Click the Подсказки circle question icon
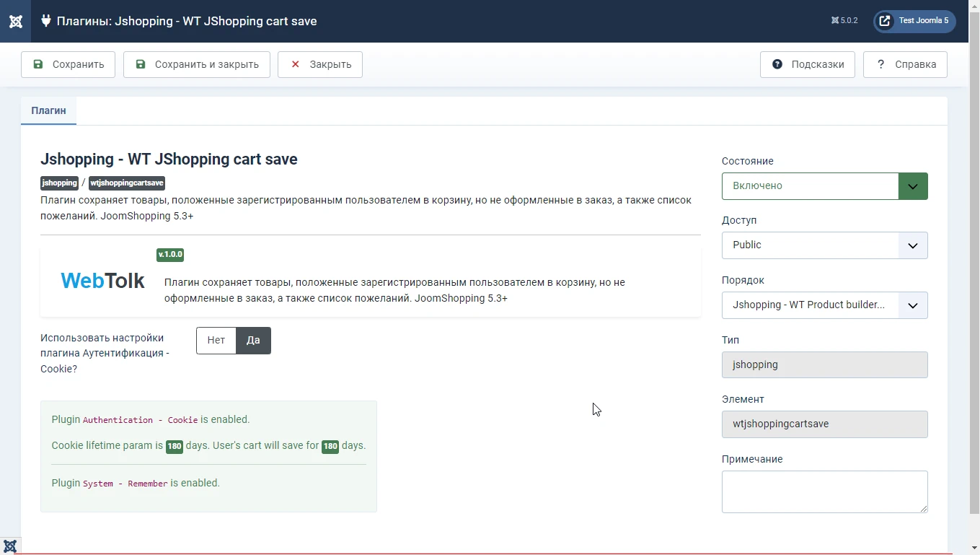980x555 pixels. (x=777, y=64)
